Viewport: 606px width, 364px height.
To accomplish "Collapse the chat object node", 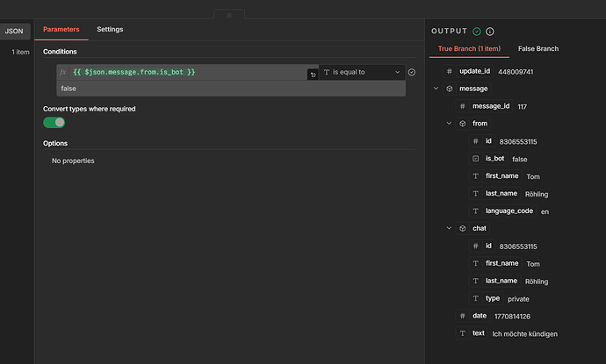I will (450, 228).
